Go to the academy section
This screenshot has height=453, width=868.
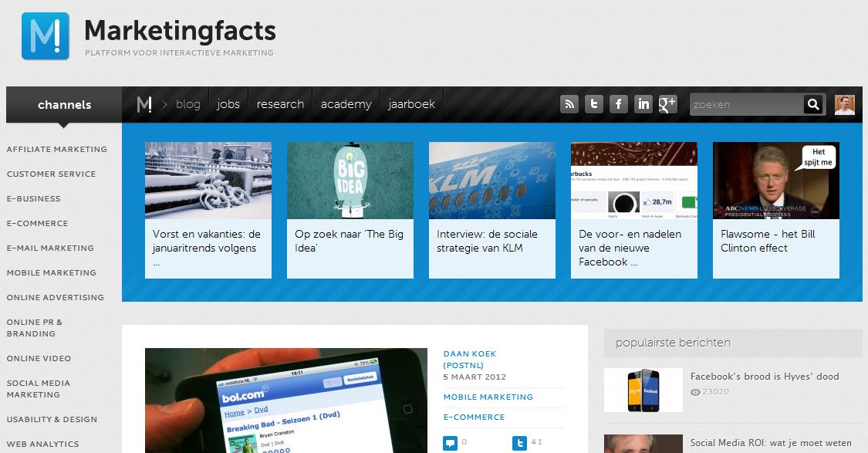click(346, 104)
